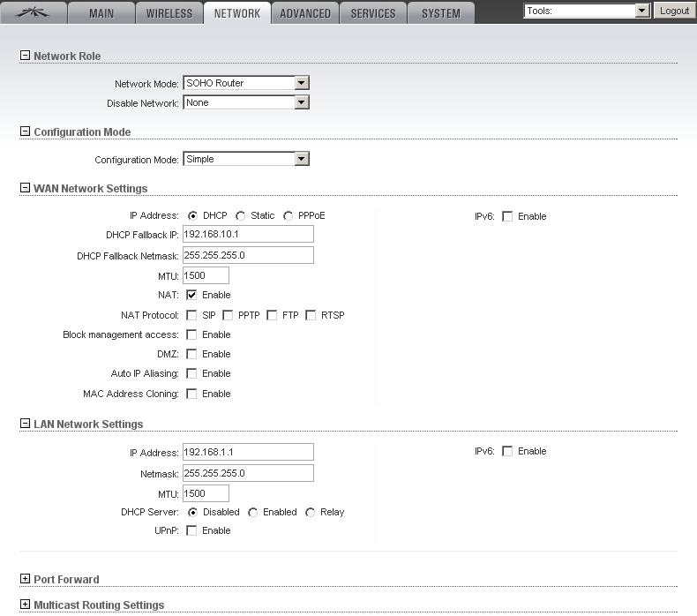Uncheck the NAT Enable checkbox
Screen dimensions: 697x616
191,295
